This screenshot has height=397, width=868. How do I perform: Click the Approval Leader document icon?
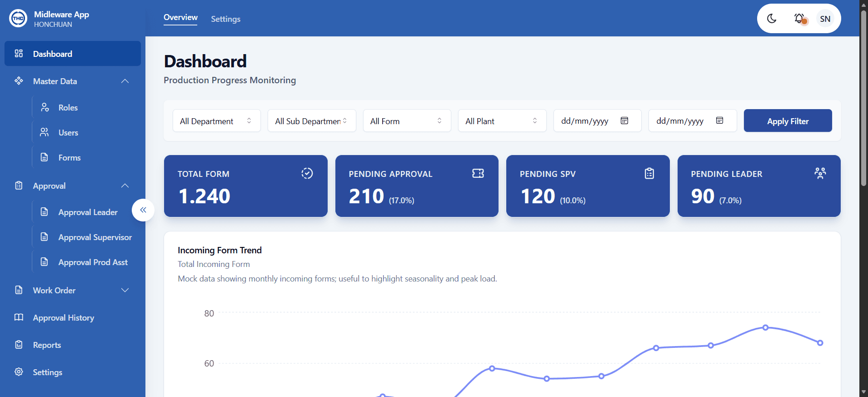[45, 212]
